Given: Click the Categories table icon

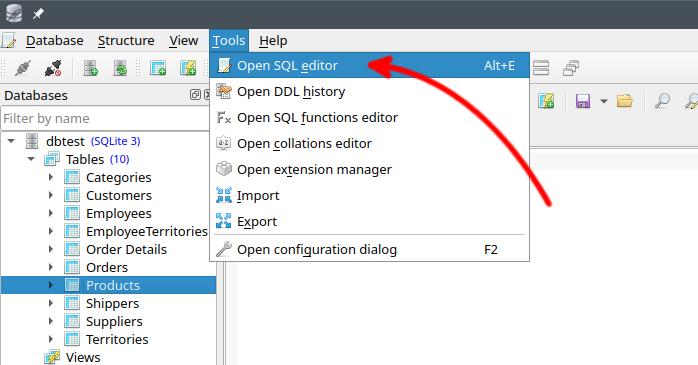Looking at the screenshot, I should click(x=72, y=177).
